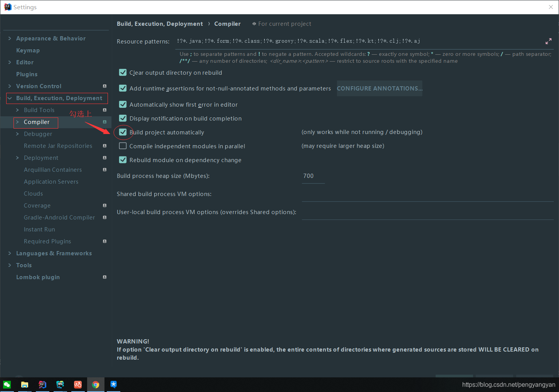Click the 'WARNING!' heading text
The height and width of the screenshot is (392, 559).
point(133,342)
